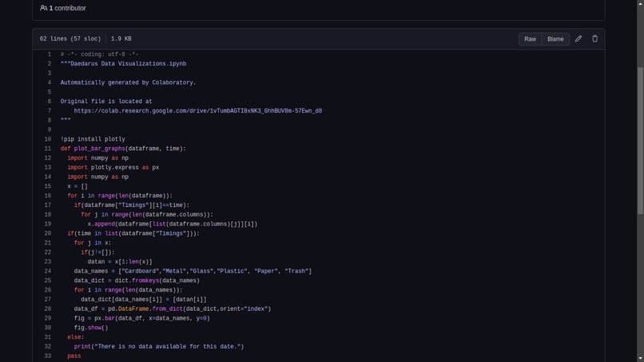644x362 pixels.
Task: Click 'There is no data available' print line
Action: (159, 347)
